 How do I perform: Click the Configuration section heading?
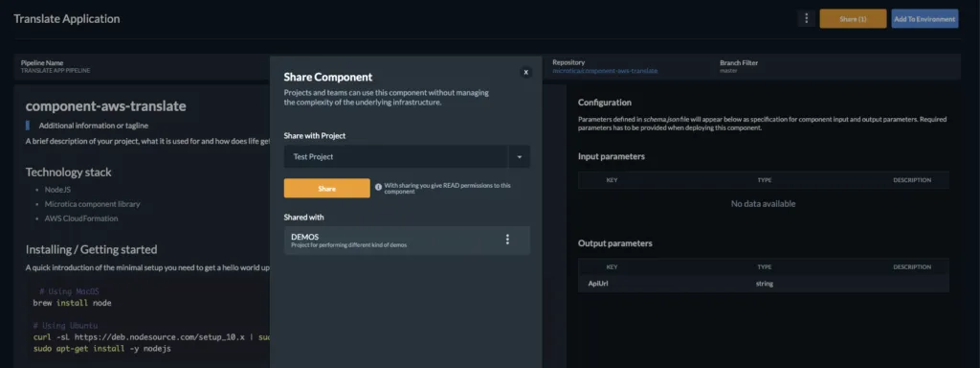tap(605, 102)
